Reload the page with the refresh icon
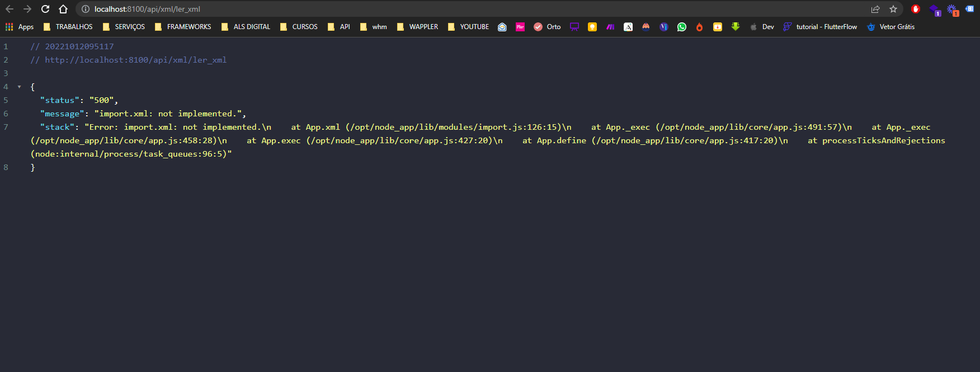The width and height of the screenshot is (980, 372). coord(45,9)
